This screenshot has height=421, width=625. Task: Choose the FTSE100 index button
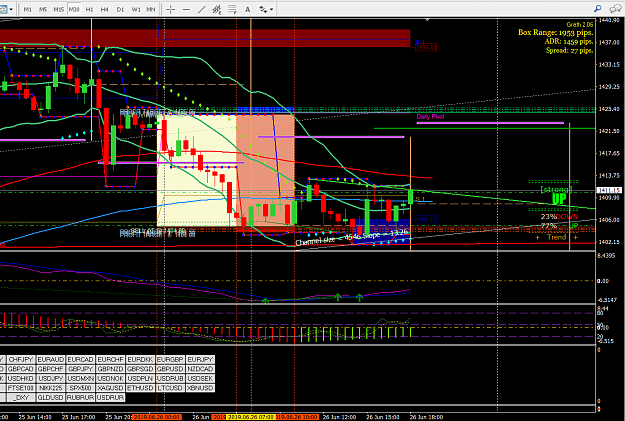pyautogui.click(x=20, y=388)
